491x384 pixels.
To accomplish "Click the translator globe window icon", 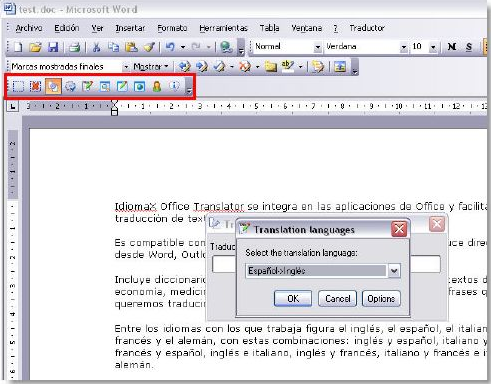I will (x=139, y=87).
